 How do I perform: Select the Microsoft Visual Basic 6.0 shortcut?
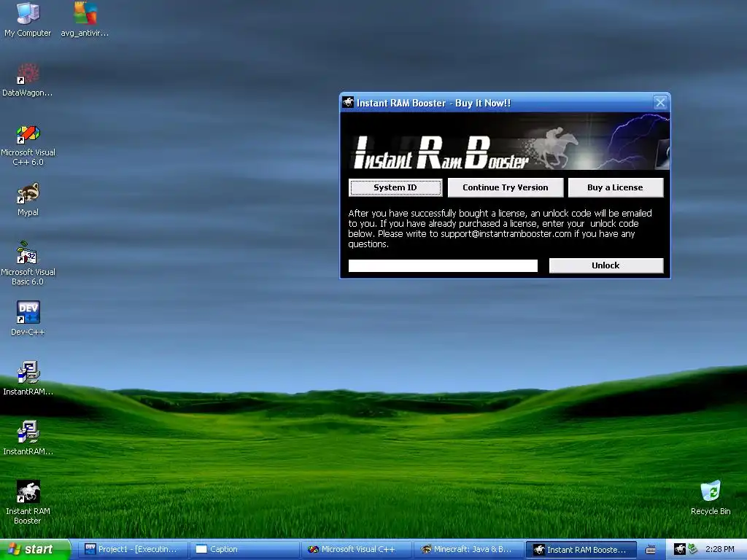[28, 263]
